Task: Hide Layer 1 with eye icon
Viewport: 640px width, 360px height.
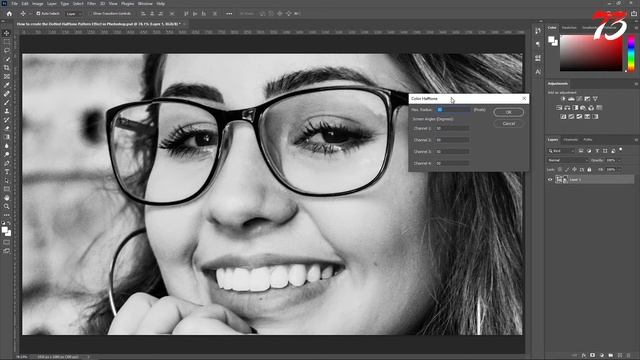Action: coord(550,180)
